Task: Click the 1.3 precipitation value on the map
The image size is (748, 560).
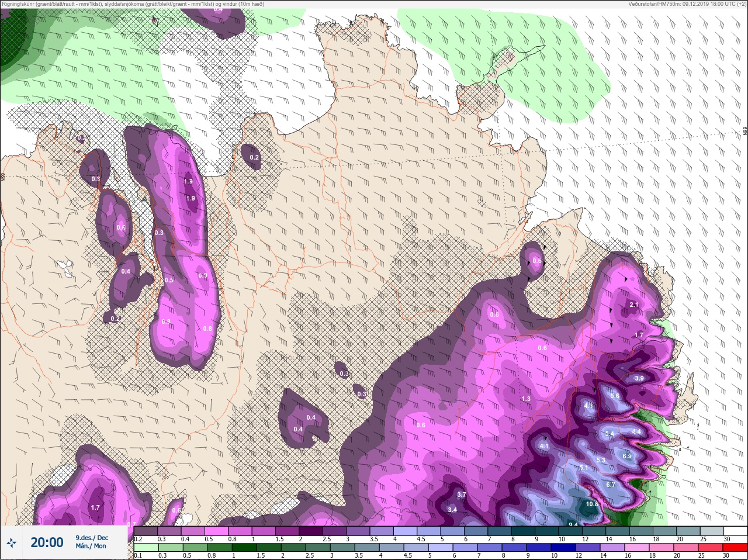Action: point(525,399)
